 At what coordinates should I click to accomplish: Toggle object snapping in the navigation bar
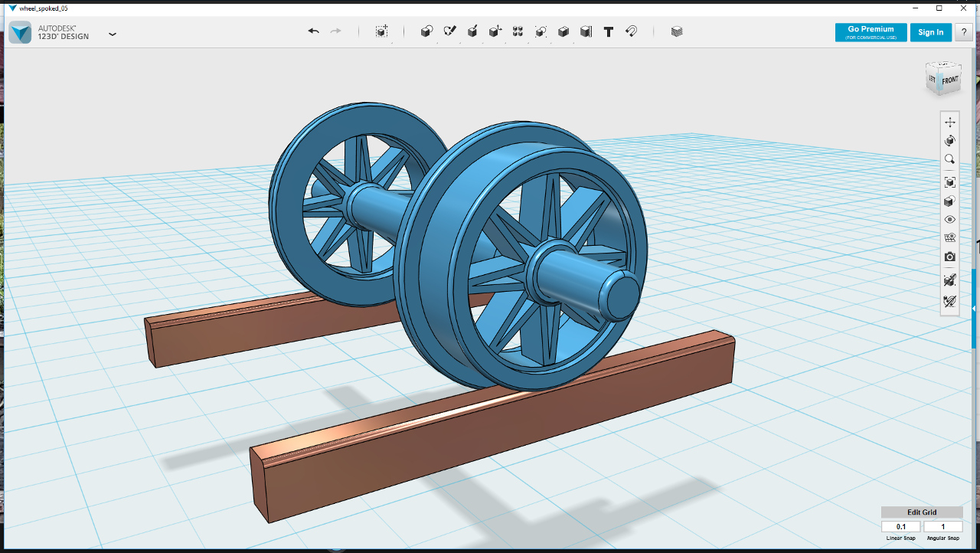pos(950,280)
